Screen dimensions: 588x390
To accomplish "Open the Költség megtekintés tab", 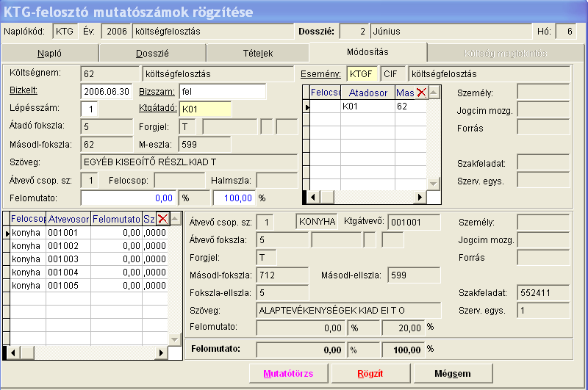I will point(505,53).
